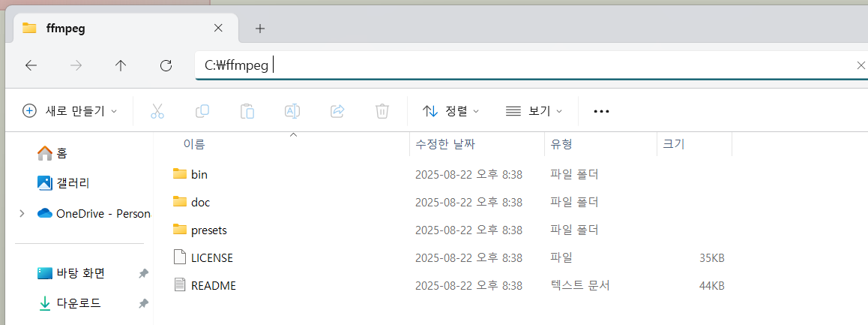Go up one folder level
The image size is (868, 325).
[121, 65]
